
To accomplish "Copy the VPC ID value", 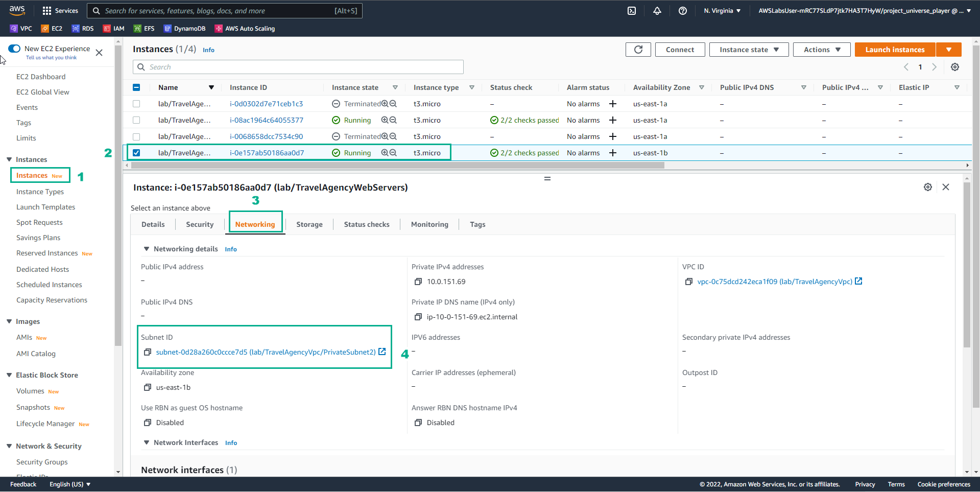I will coord(689,282).
